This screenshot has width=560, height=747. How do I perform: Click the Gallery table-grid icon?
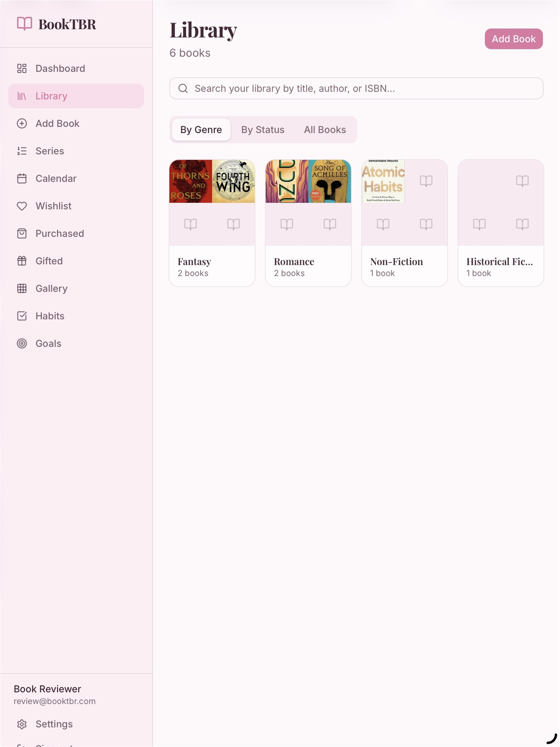[22, 289]
